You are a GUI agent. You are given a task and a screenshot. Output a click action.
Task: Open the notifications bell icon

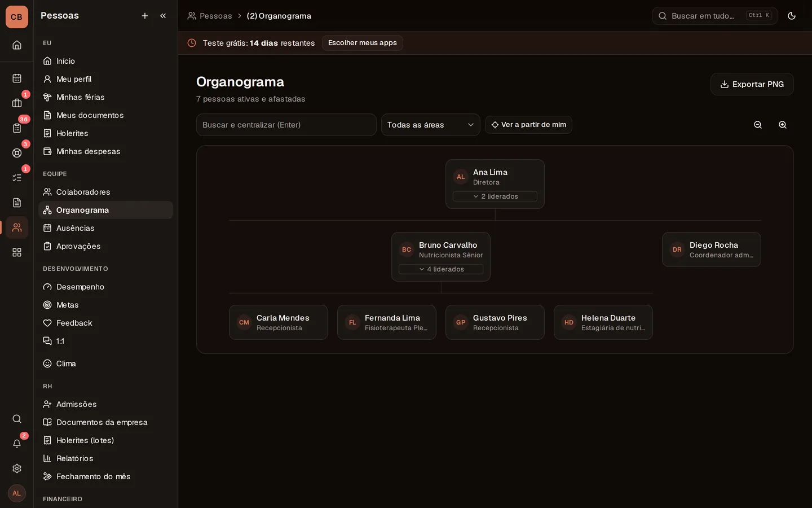click(x=17, y=444)
